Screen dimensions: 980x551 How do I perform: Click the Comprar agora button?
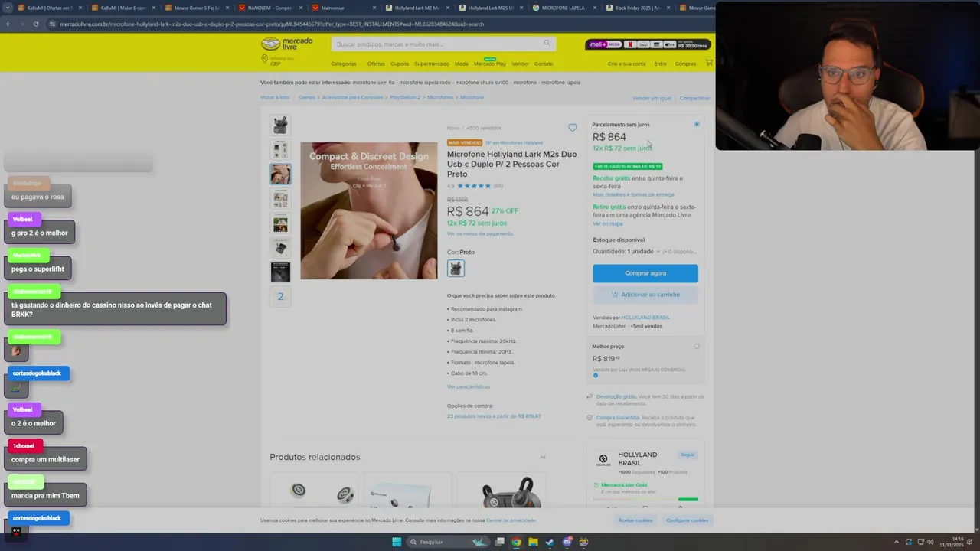tap(645, 273)
